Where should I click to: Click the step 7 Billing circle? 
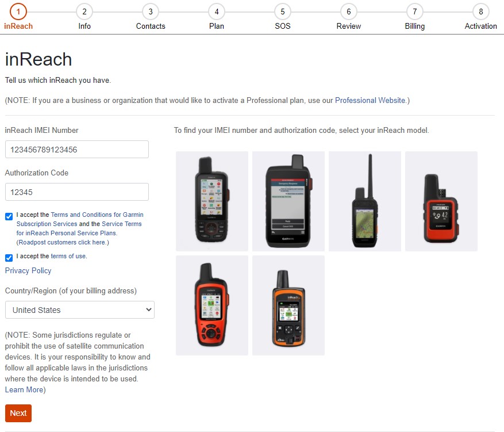(x=414, y=12)
